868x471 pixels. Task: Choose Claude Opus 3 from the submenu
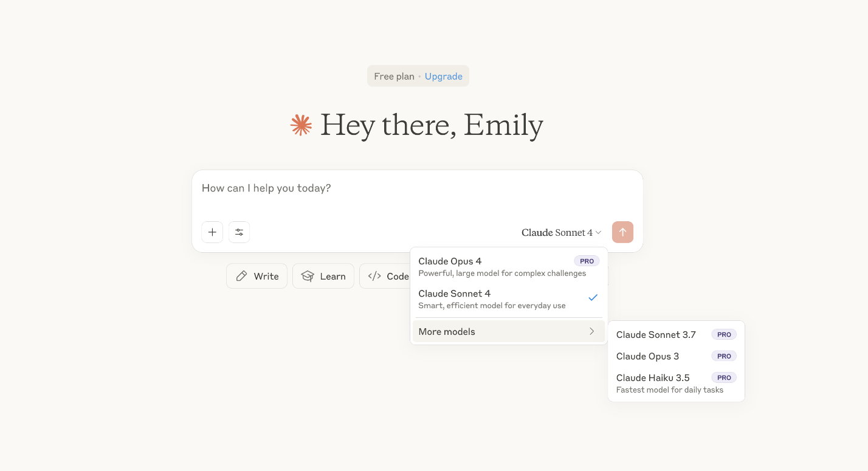tap(676, 356)
